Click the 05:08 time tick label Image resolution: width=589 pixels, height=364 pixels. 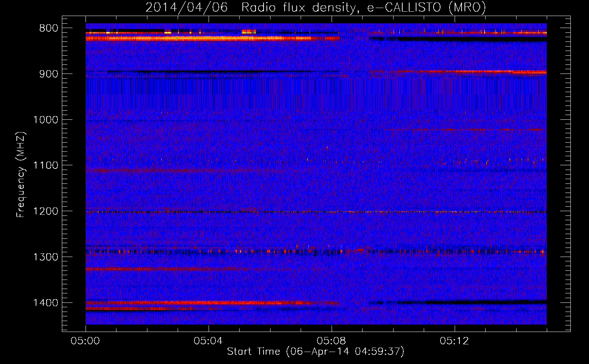(331, 341)
